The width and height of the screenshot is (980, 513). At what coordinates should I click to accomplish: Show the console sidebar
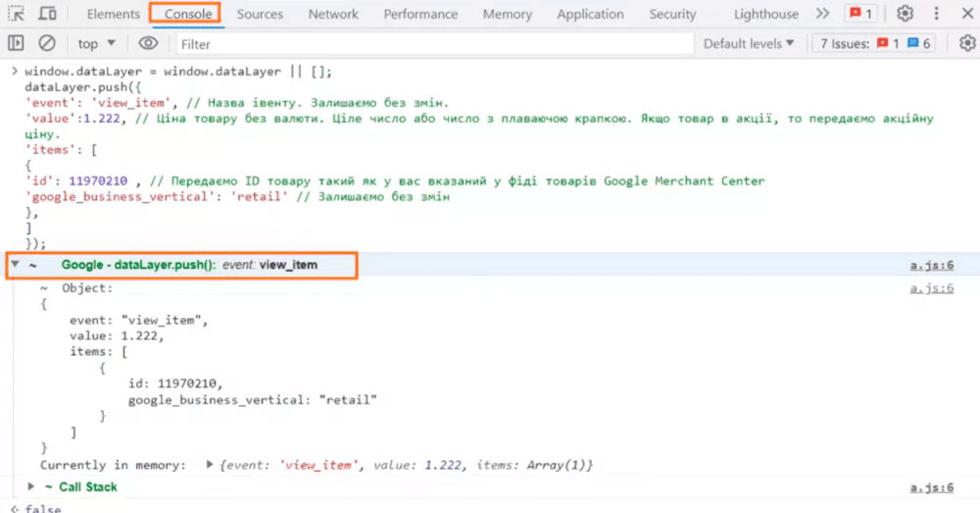click(16, 43)
